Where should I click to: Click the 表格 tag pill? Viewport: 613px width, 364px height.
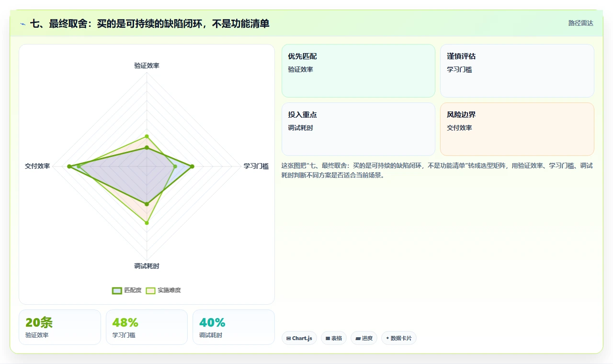click(334, 338)
